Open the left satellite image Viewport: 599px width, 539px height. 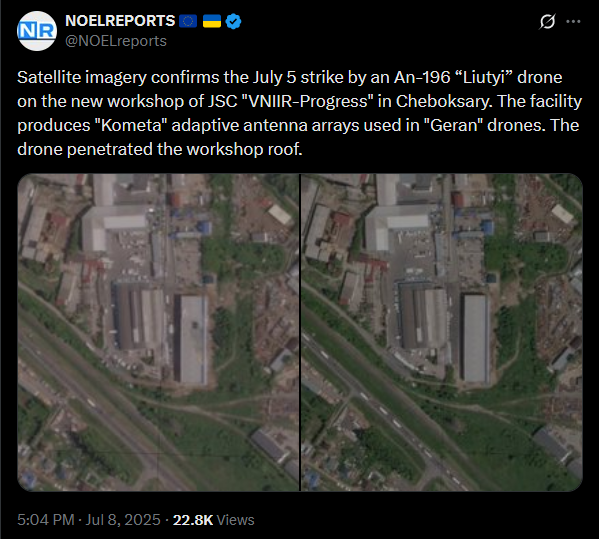(x=158, y=332)
